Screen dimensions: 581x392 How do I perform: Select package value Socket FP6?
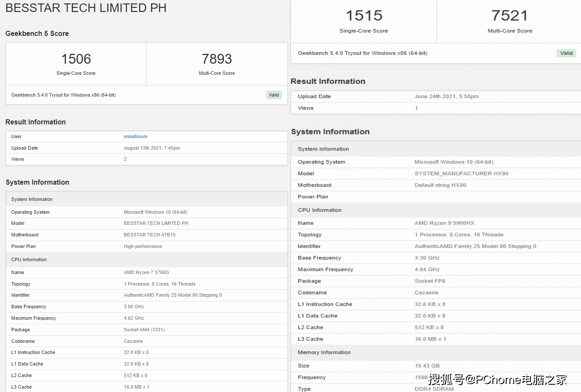pyautogui.click(x=430, y=281)
